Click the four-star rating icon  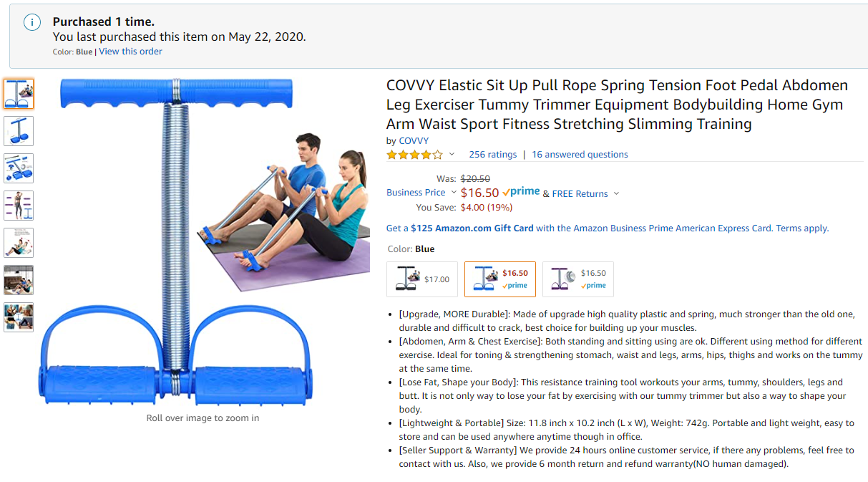click(414, 155)
